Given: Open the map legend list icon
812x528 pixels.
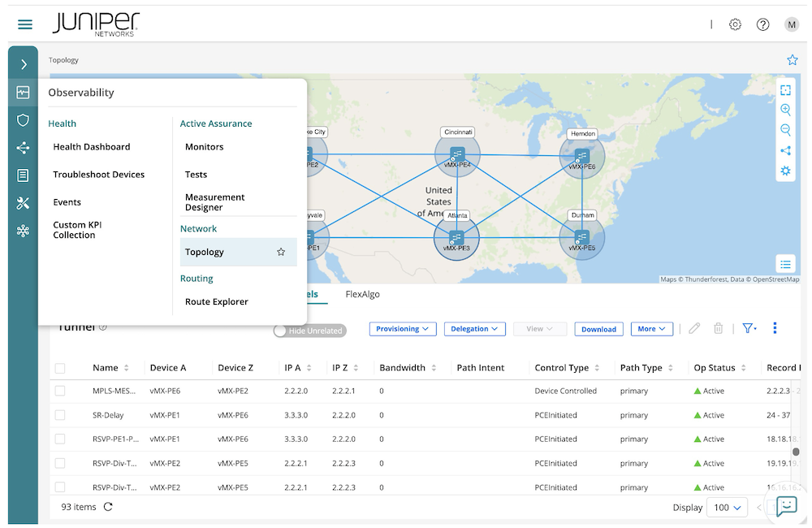Looking at the screenshot, I should point(785,264).
